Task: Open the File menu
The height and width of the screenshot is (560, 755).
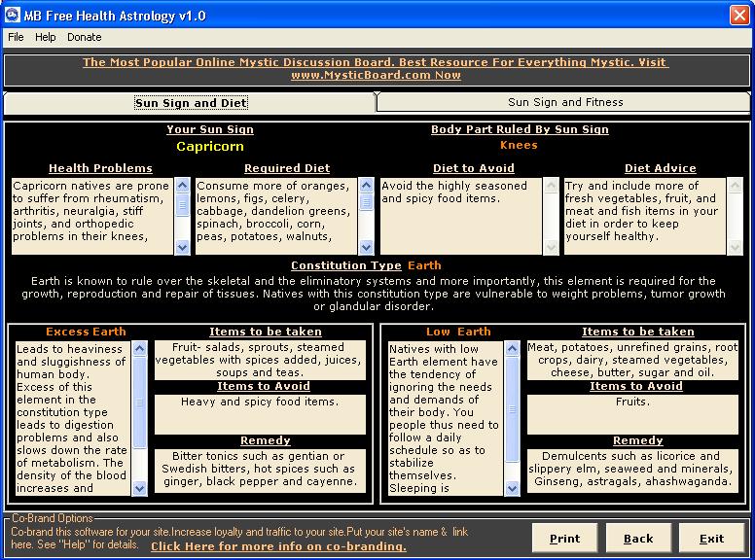Action: (x=16, y=37)
